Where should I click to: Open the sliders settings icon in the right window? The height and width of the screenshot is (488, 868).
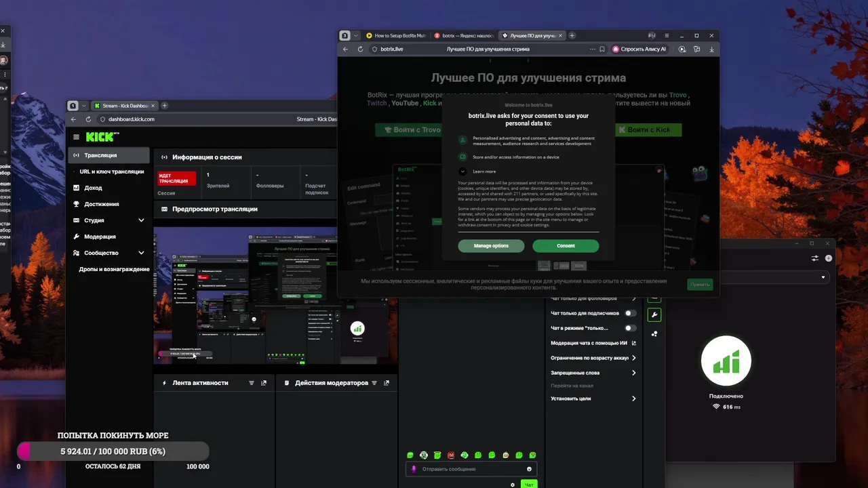coord(815,258)
